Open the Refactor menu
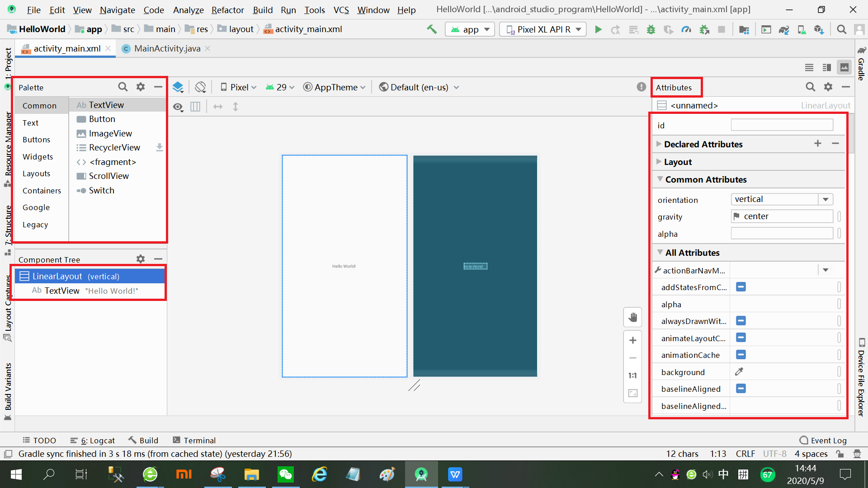Image resolution: width=868 pixels, height=488 pixels. click(227, 10)
